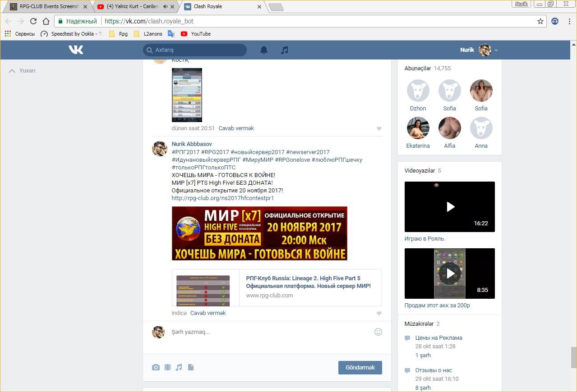Click the translate bookmark icon

click(171, 34)
